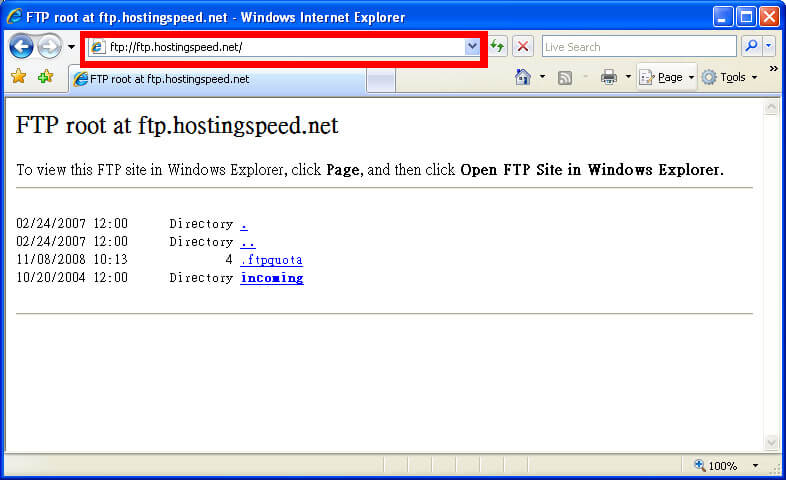Click the page icon in address bar
Screen dimensions: 786x480
point(97,47)
